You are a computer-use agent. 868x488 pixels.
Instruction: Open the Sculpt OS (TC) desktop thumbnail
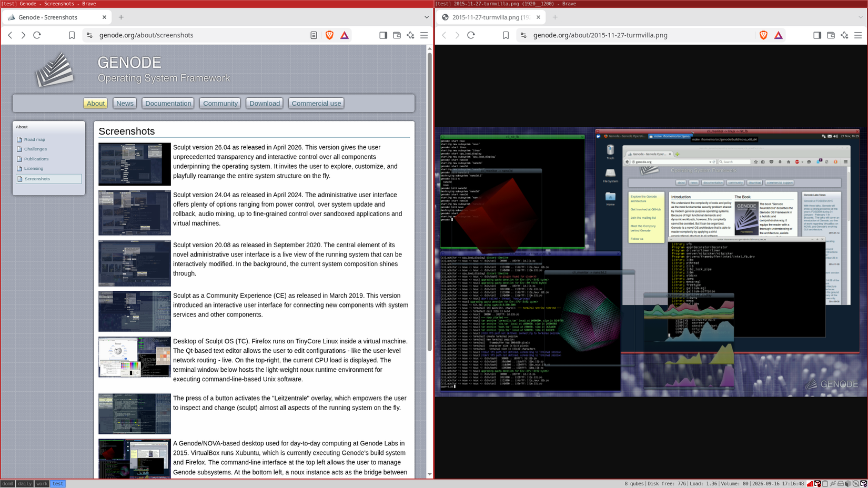click(x=135, y=357)
